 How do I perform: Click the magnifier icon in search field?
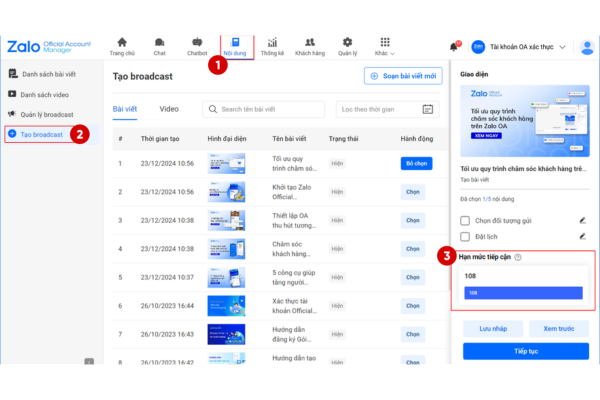point(212,109)
